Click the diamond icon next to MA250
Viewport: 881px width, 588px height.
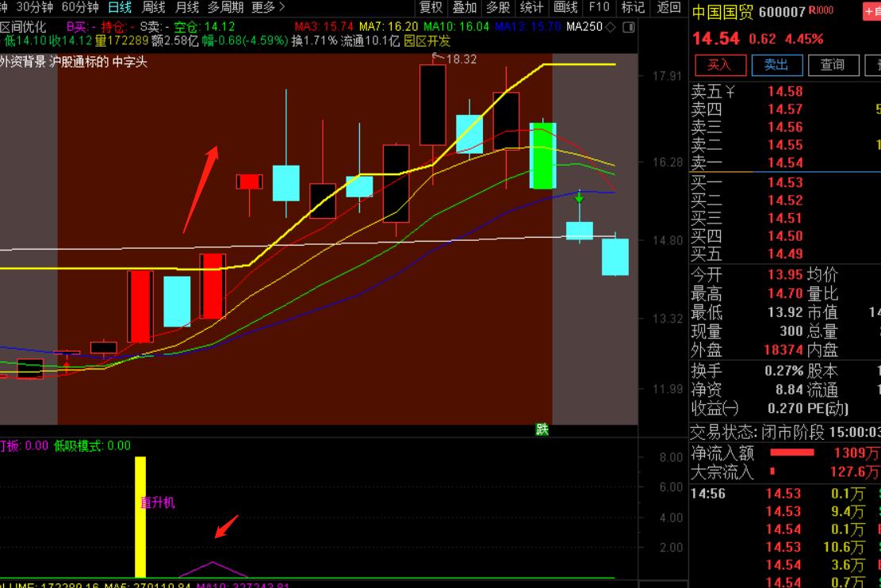609,27
